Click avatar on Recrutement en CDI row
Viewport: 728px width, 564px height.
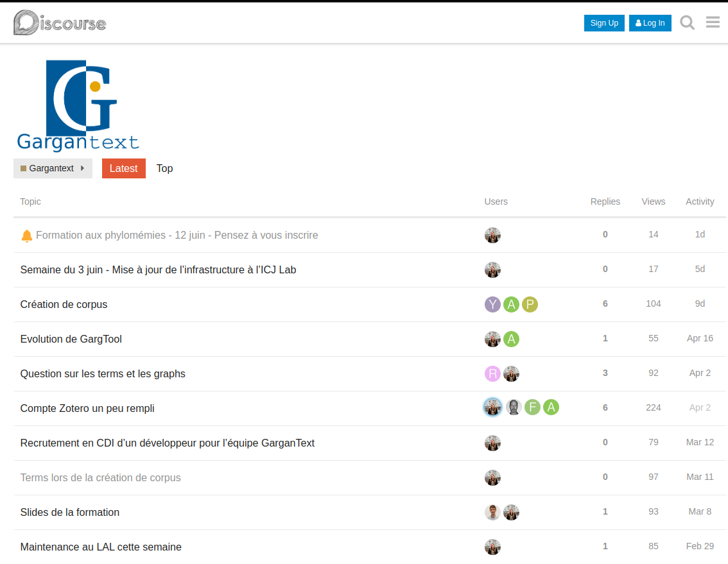[492, 443]
